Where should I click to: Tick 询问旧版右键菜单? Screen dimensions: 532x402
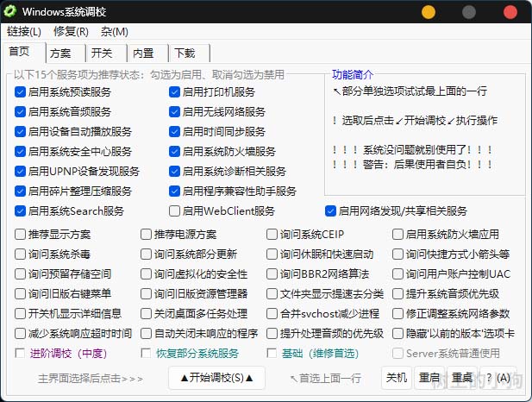20,293
